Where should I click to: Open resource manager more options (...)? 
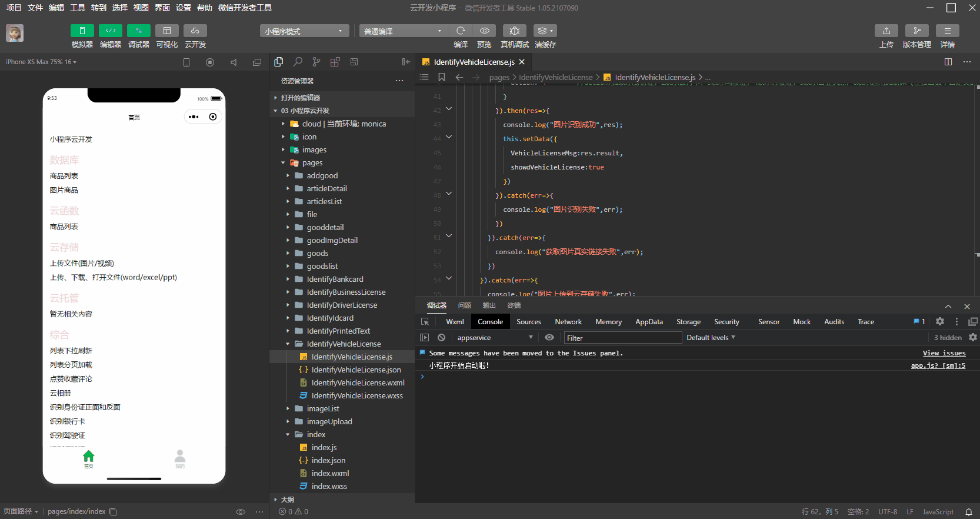[x=399, y=81]
